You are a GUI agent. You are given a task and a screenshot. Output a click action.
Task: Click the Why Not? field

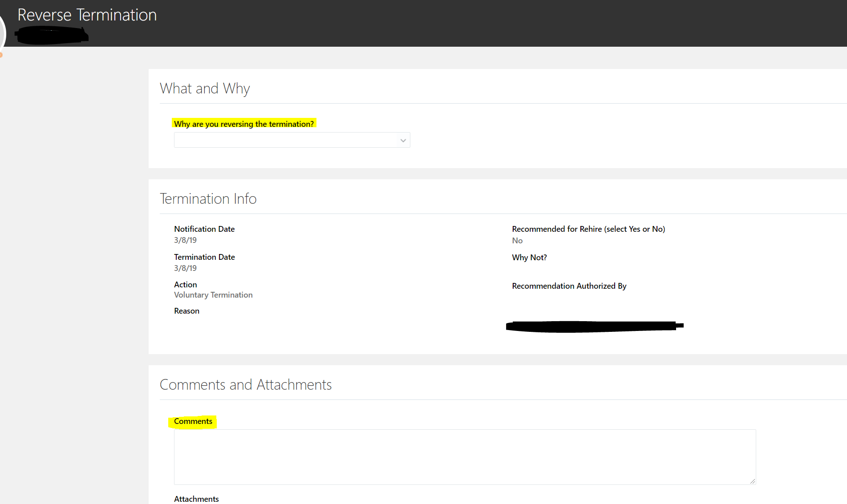pyautogui.click(x=529, y=258)
